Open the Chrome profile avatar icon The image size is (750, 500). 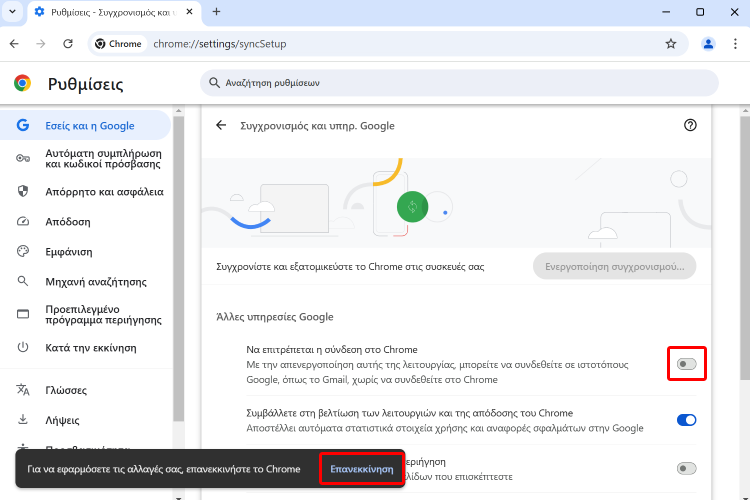click(x=708, y=44)
